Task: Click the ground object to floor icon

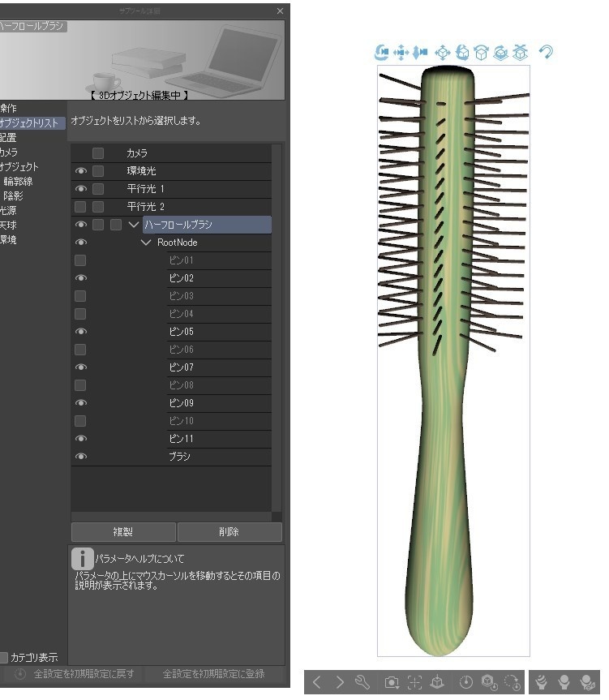Action: point(437,682)
